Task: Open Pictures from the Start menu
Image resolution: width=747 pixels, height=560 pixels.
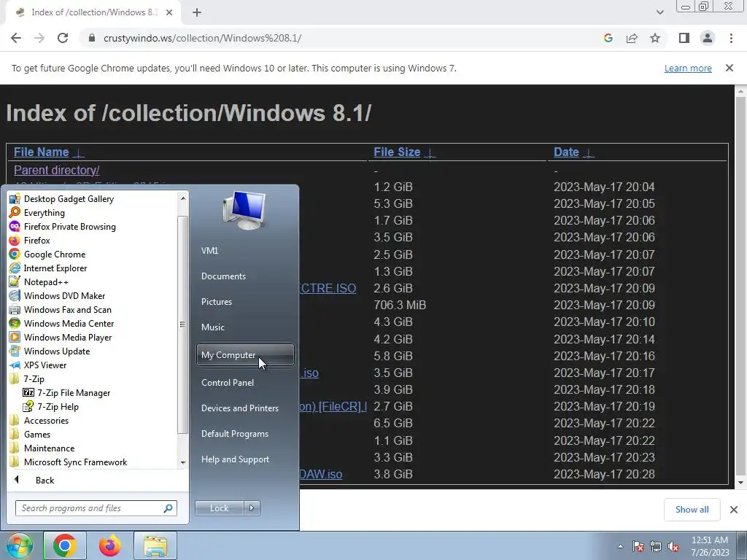Action: pos(216,302)
